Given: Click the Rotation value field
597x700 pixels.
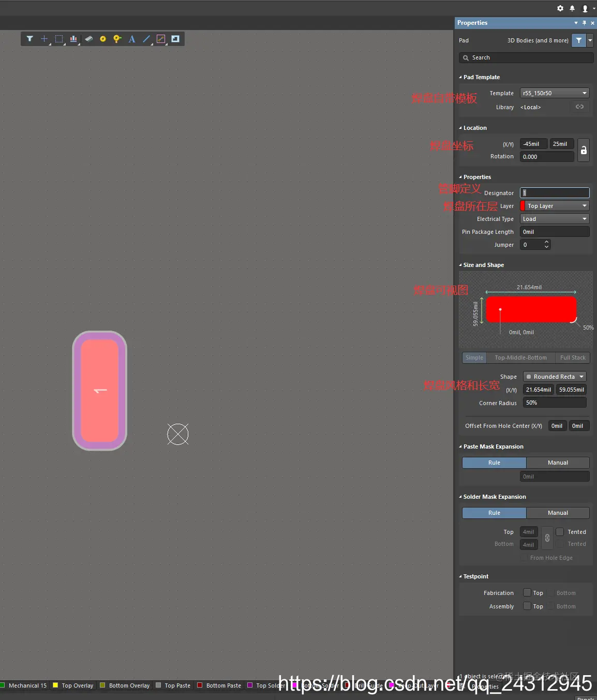Looking at the screenshot, I should coord(547,157).
